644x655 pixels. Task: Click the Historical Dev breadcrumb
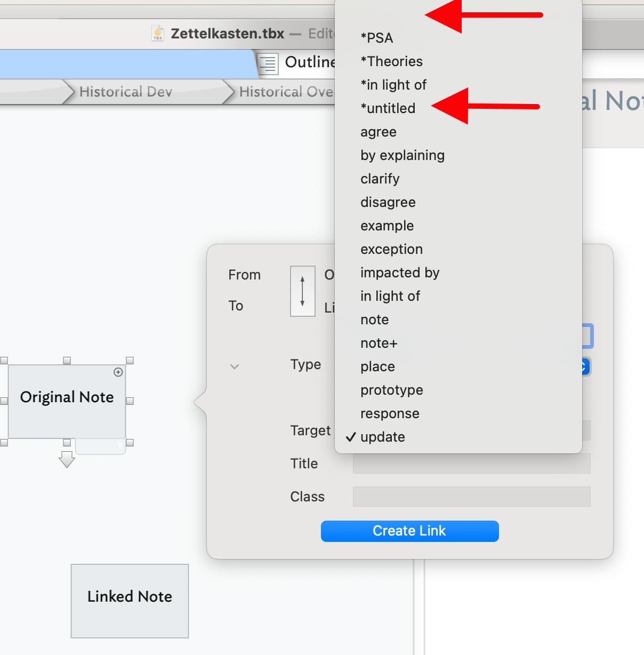[x=125, y=92]
